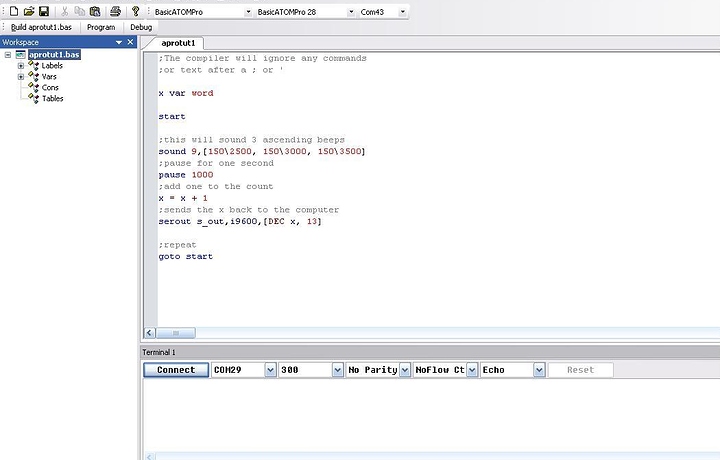This screenshot has height=460, width=720.
Task: Select the Cons tree item
Action: [50, 87]
